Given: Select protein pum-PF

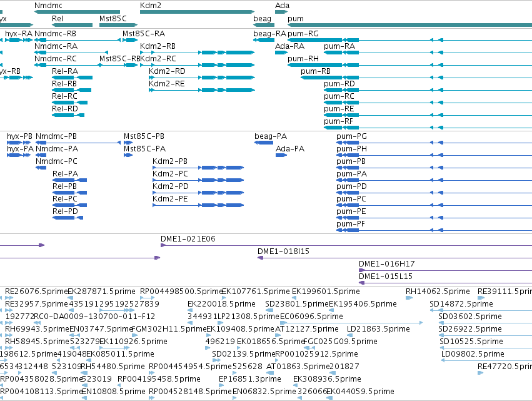Looking at the screenshot, I should [434, 231].
